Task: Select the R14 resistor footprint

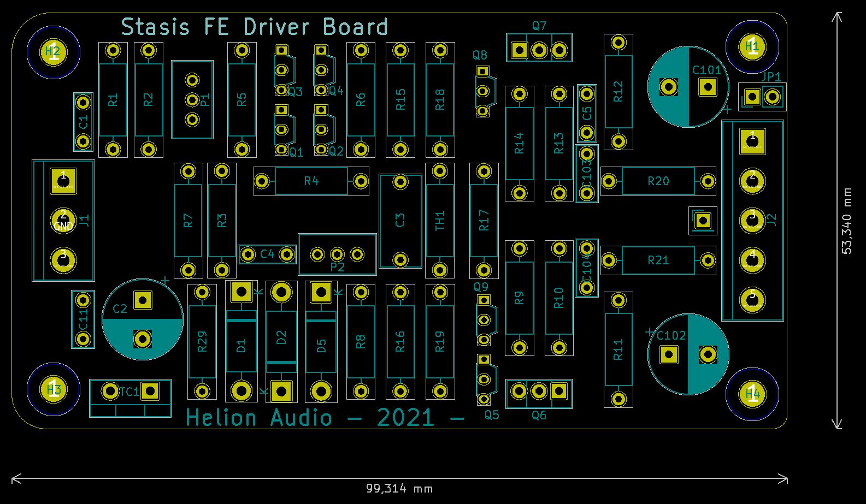Action: (x=520, y=144)
